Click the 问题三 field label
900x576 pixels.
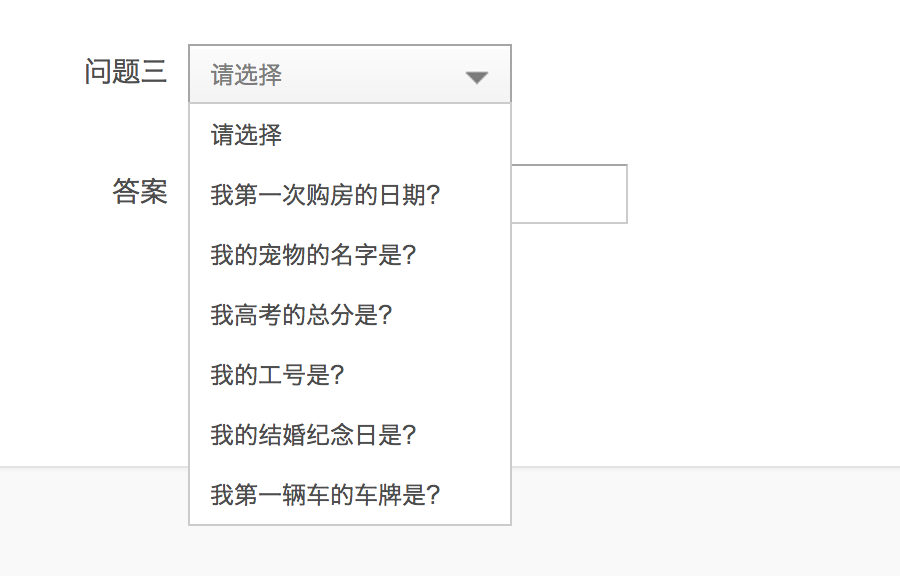click(126, 72)
